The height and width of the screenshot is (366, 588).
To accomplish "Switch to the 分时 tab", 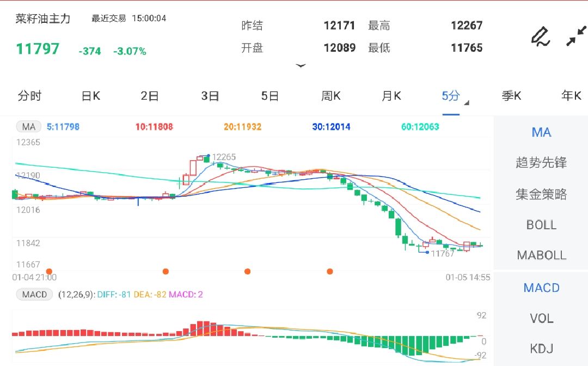I will tap(29, 96).
